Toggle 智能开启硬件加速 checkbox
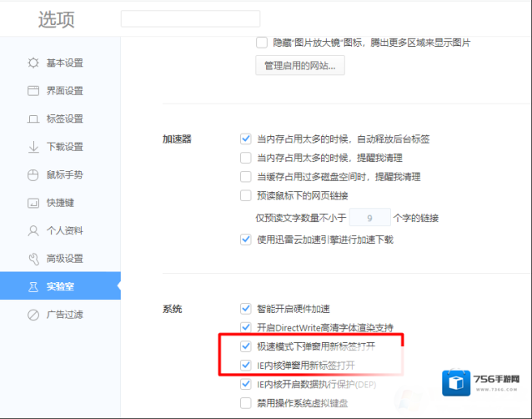The image size is (532, 419). tap(245, 308)
